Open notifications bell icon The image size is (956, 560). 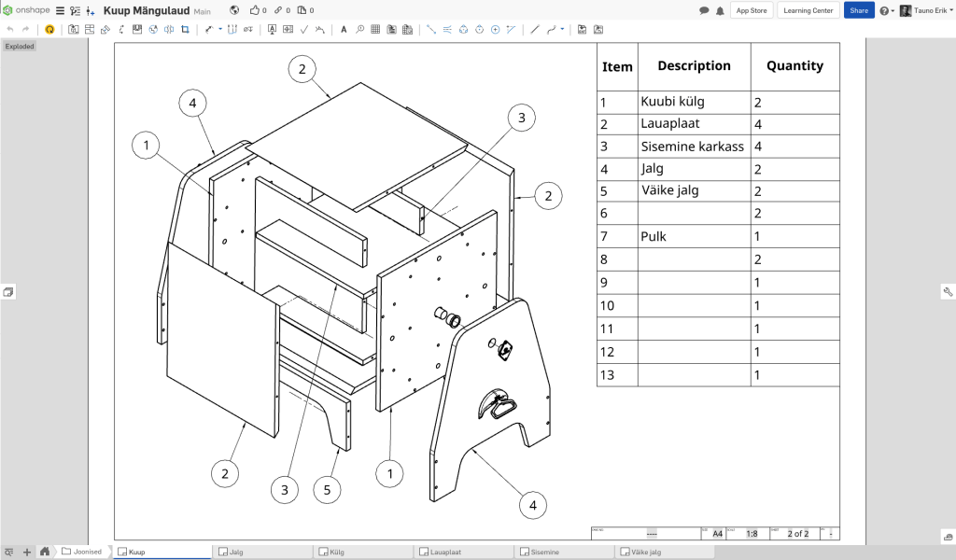pyautogui.click(x=719, y=10)
